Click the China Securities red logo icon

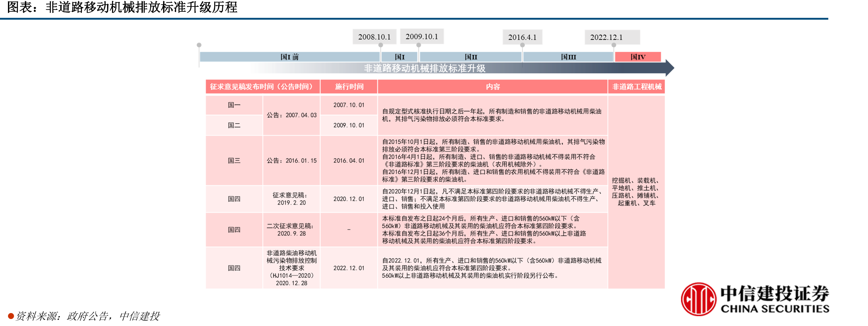(698, 299)
